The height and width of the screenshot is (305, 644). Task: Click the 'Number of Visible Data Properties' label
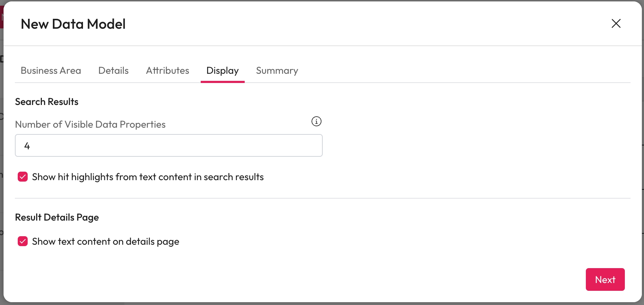[90, 124]
